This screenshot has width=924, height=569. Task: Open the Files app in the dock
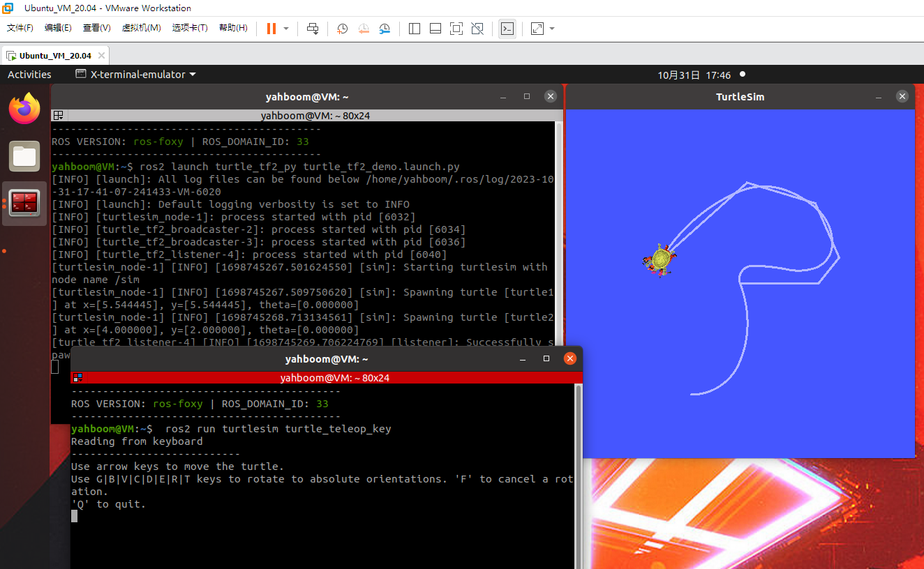point(24,156)
